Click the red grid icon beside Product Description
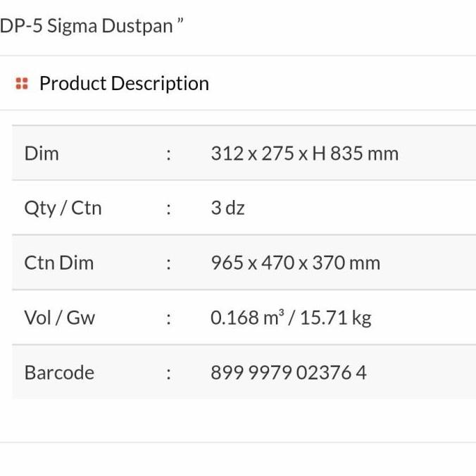 coord(22,84)
